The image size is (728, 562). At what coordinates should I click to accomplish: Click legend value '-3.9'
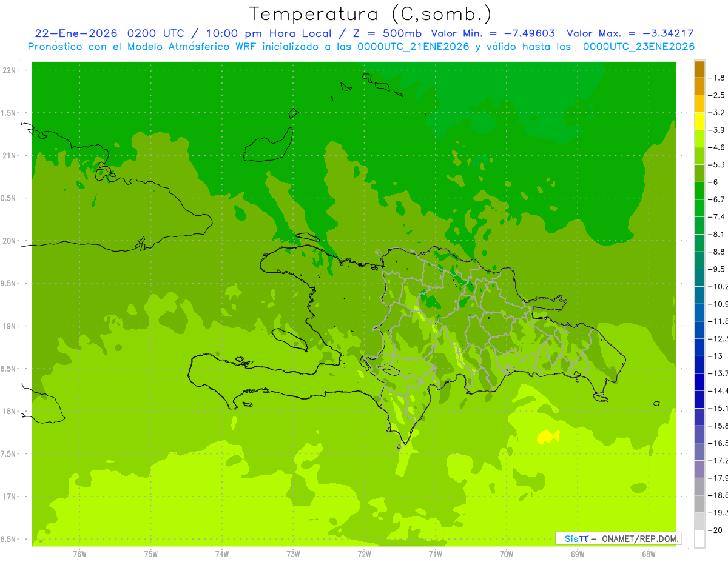(716, 130)
